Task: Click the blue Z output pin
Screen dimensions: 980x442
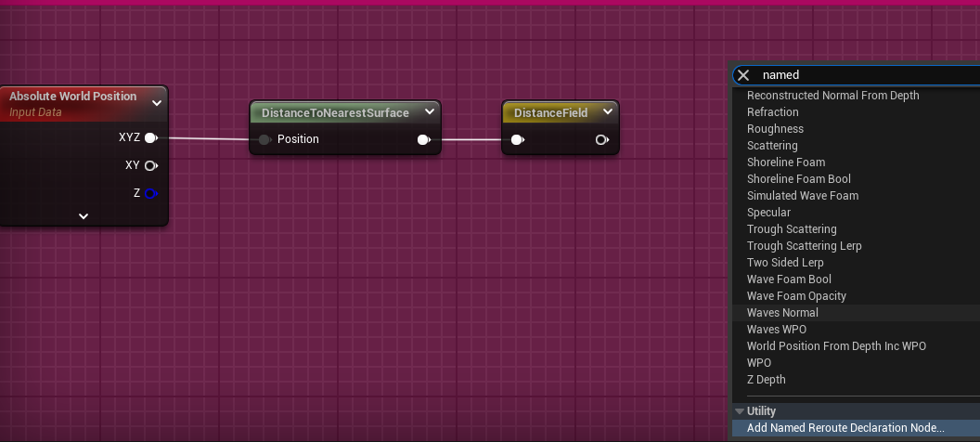Action: pos(150,193)
